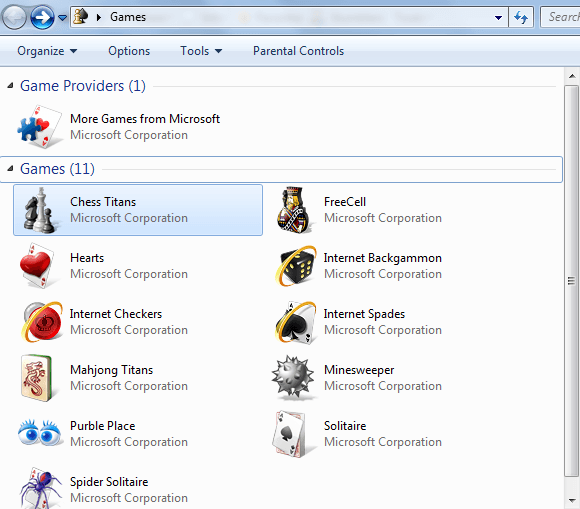Click the scrollbar down arrow
Image resolution: width=580 pixels, height=509 pixels.
click(x=572, y=500)
